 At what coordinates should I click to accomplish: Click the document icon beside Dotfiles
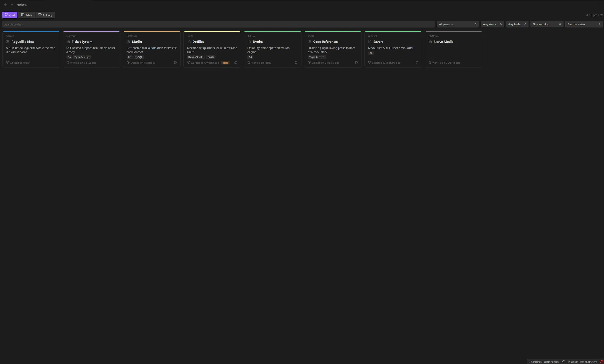tap(189, 42)
